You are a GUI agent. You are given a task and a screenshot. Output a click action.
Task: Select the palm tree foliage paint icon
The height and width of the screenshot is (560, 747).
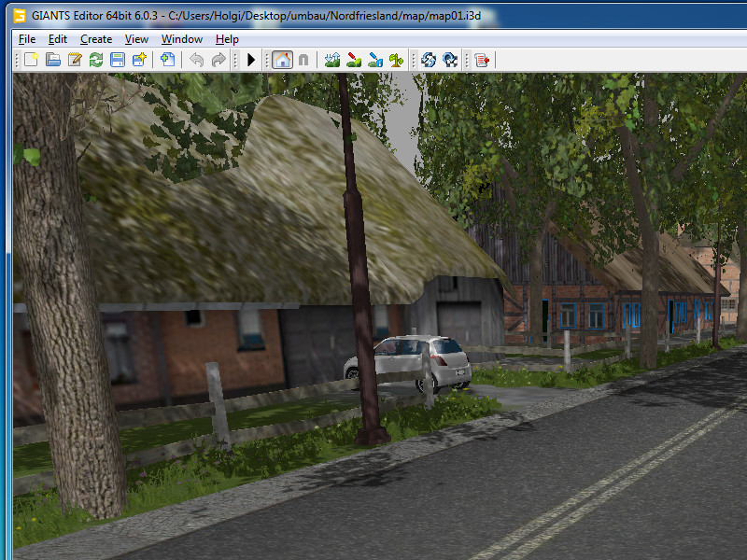tap(397, 60)
